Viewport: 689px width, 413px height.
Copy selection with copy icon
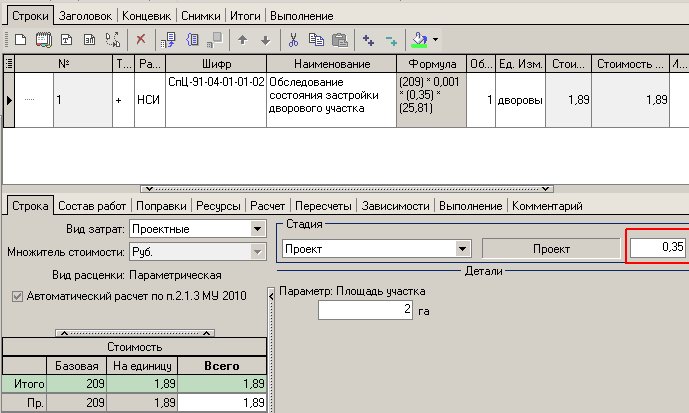tap(316, 40)
